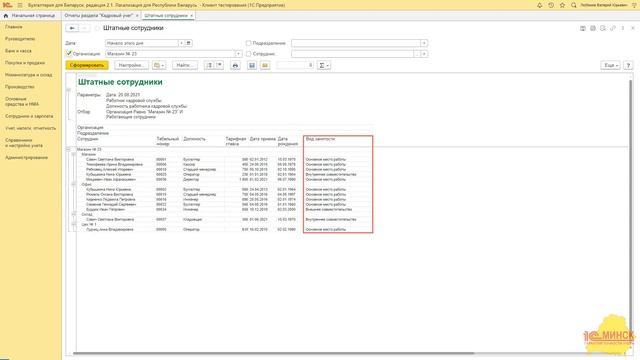Switch to Отчеты раздела Кадровый учет tab

pyautogui.click(x=99, y=16)
